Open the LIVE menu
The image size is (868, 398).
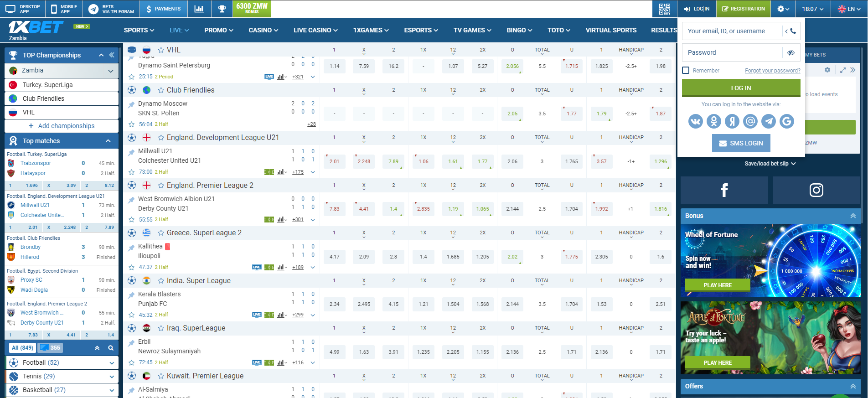[179, 30]
